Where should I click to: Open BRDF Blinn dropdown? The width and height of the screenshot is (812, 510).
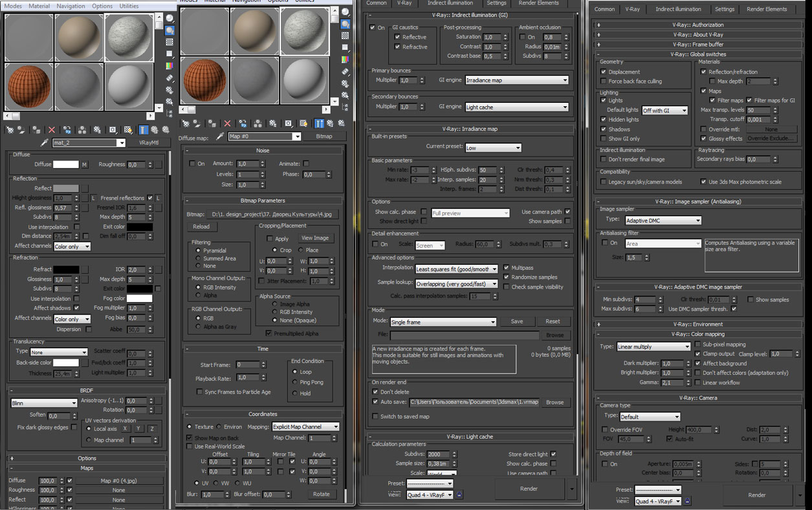point(44,403)
